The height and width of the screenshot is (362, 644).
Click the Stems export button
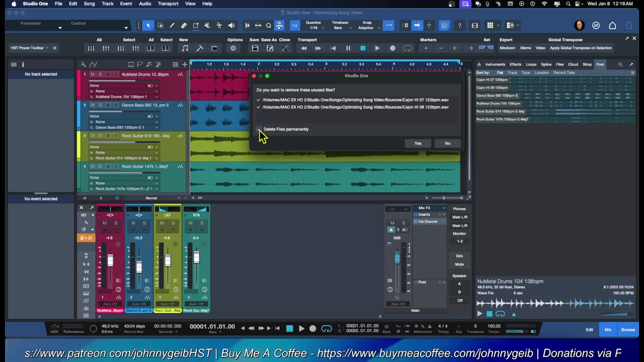(525, 48)
